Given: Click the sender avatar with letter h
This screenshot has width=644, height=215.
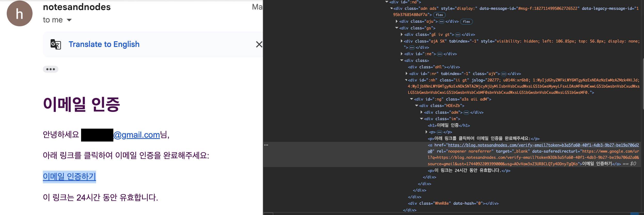Looking at the screenshot, I should pyautogui.click(x=20, y=13).
